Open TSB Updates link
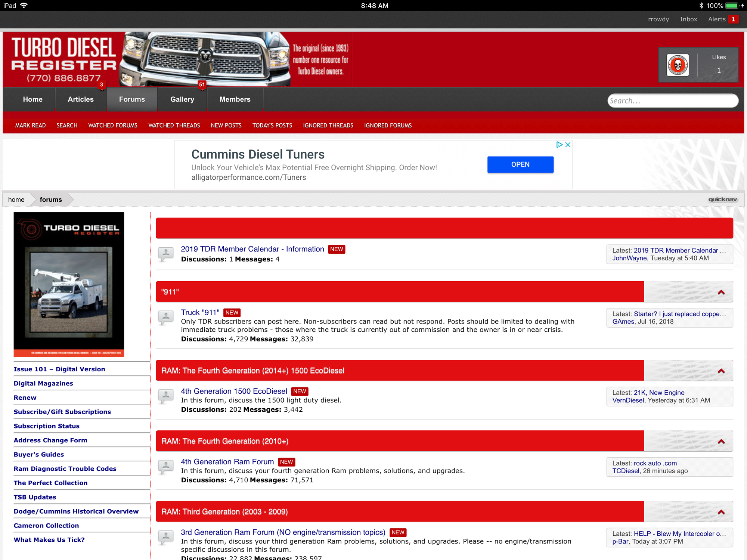Screen dimensions: 747x560 [35, 497]
